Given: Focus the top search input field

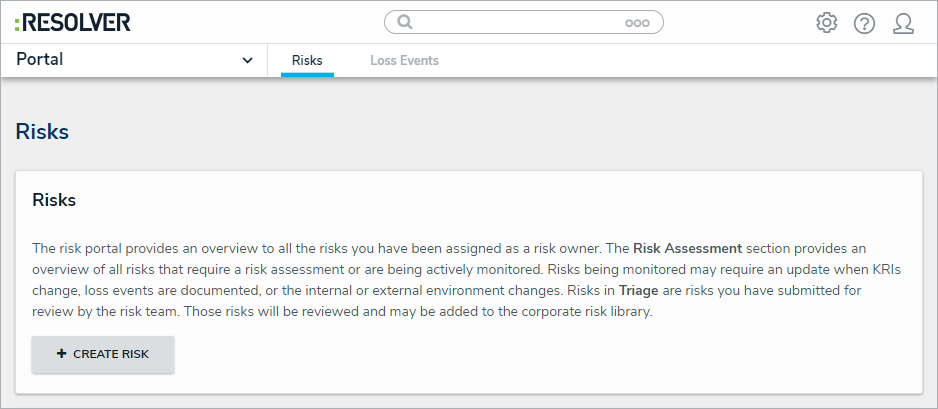Looking at the screenshot, I should (520, 22).
